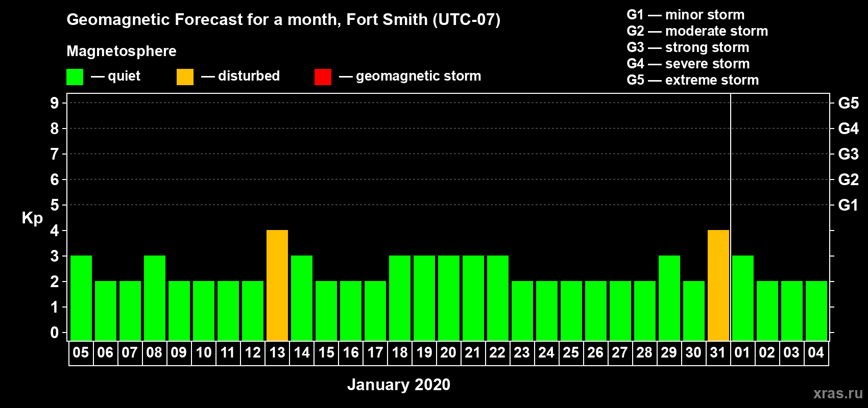The height and width of the screenshot is (408, 868).
Task: Click date label 13 on the axis
Action: pos(277,352)
